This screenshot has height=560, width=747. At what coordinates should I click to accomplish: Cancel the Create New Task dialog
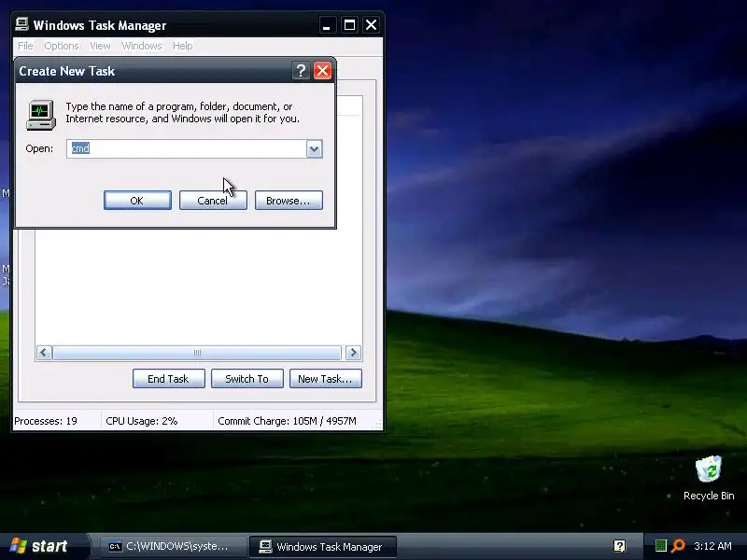click(x=213, y=201)
